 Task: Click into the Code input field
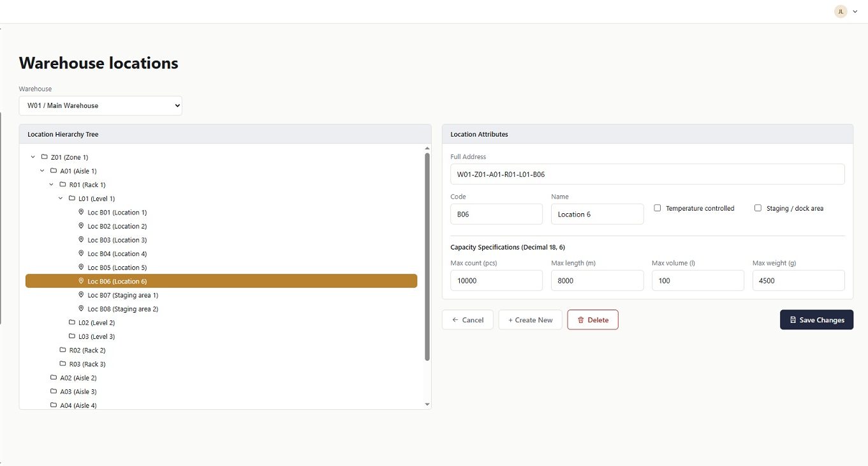pyautogui.click(x=496, y=214)
